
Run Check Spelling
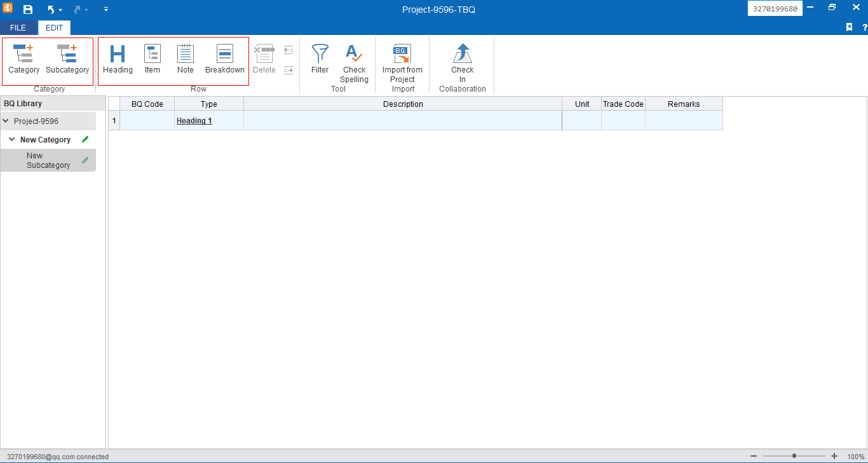click(x=354, y=62)
